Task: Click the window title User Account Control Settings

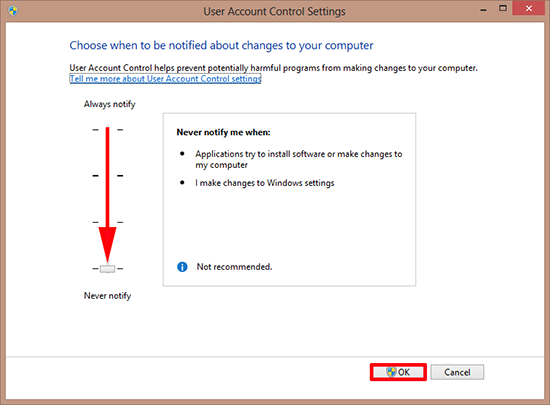Action: [x=274, y=11]
